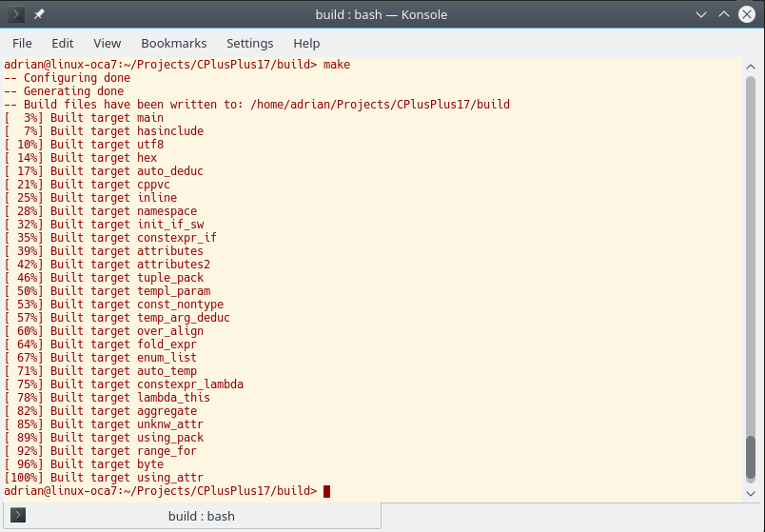765x532 pixels.
Task: Minimize the Konsole window
Action: 701,14
